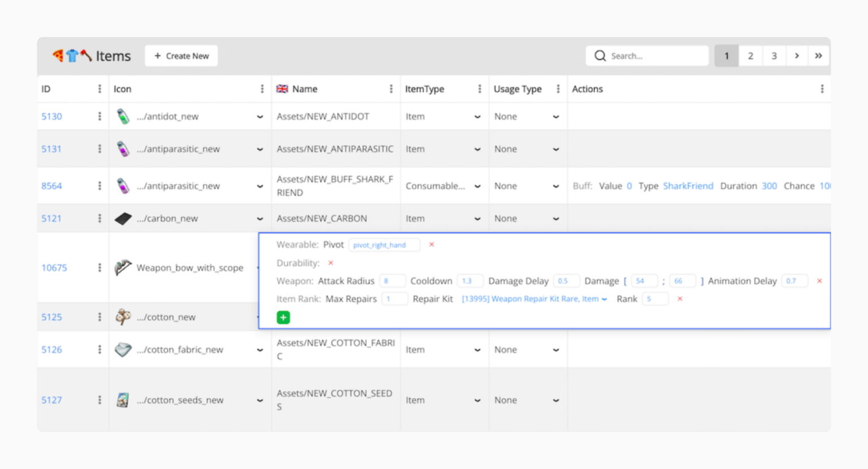Open the Name column options menu
The image size is (868, 469).
(391, 89)
